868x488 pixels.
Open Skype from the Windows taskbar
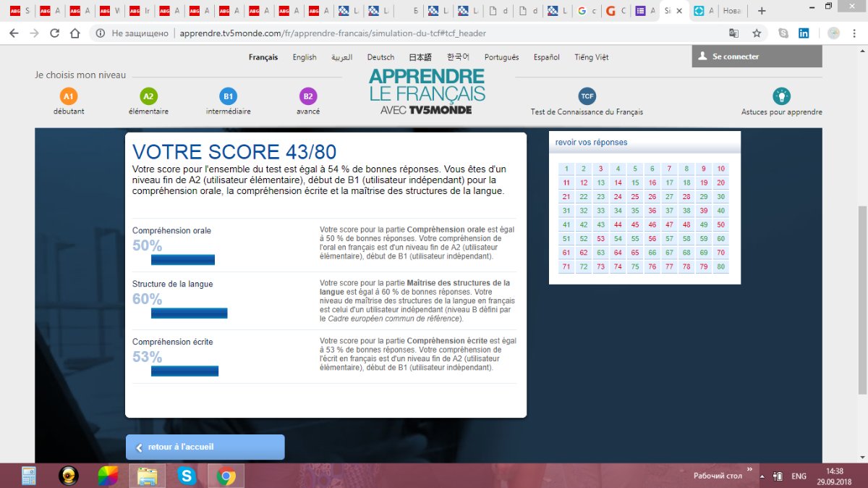(187, 476)
